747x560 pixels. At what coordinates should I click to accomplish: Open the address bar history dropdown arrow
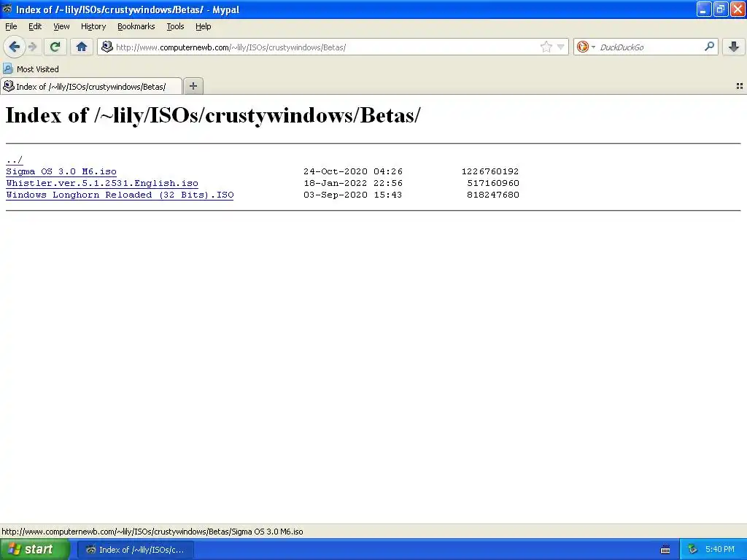click(x=561, y=47)
